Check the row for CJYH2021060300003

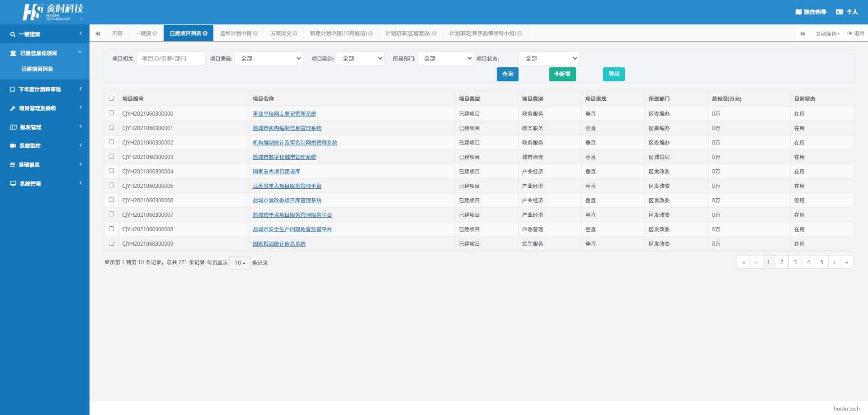111,156
